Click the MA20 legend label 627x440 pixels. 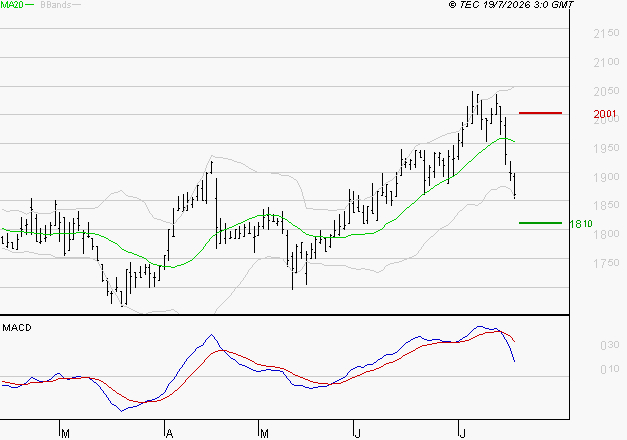(x=12, y=5)
